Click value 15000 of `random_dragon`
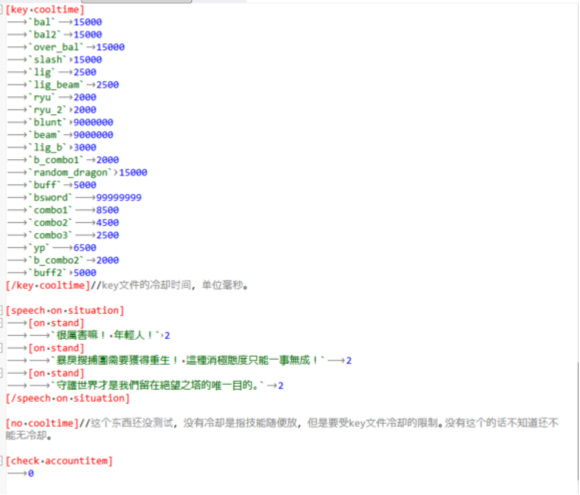 click(x=133, y=173)
